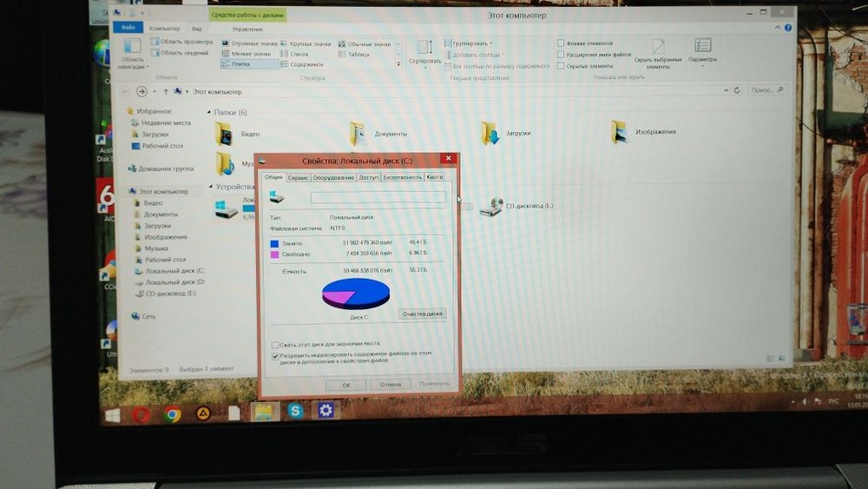Select Мелкие значки layout
Image resolution: width=868 pixels, height=489 pixels.
[x=247, y=54]
